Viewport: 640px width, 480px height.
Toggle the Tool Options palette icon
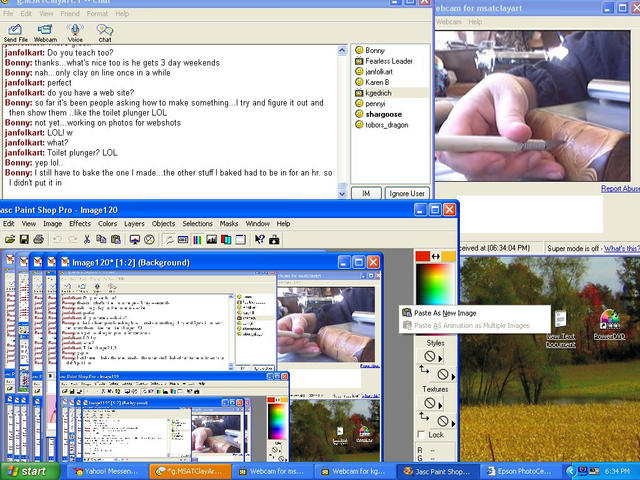(x=183, y=240)
